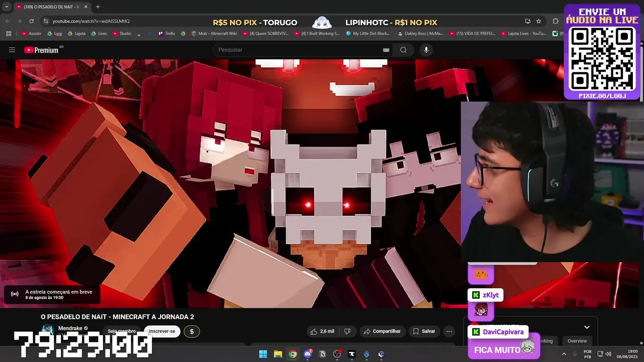The image size is (644, 362).
Task: Click the URL address bar text
Action: coord(91,21)
